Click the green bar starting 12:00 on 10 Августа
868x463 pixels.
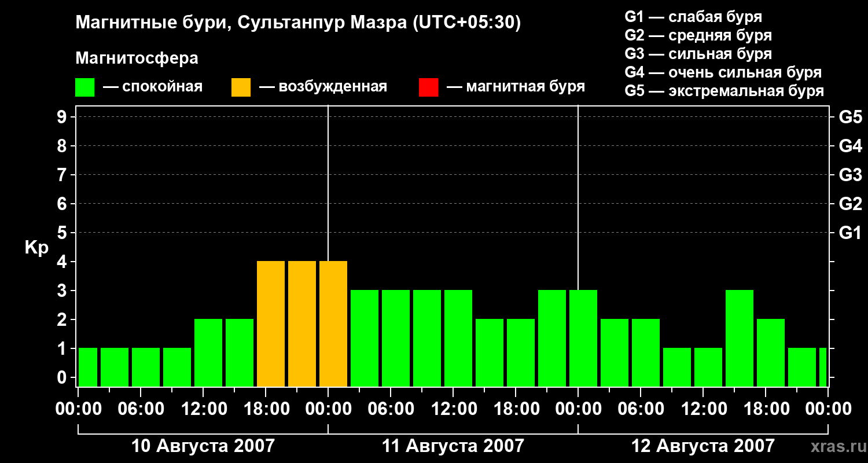(208, 352)
